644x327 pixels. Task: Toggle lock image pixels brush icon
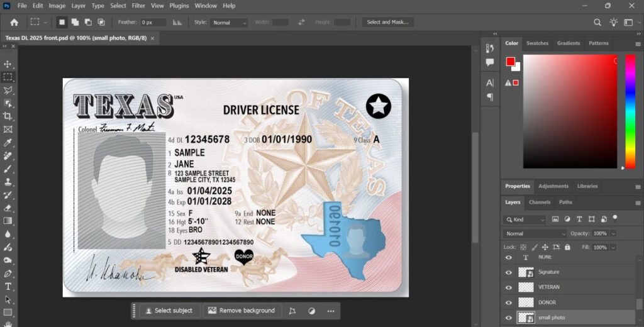[x=535, y=247]
